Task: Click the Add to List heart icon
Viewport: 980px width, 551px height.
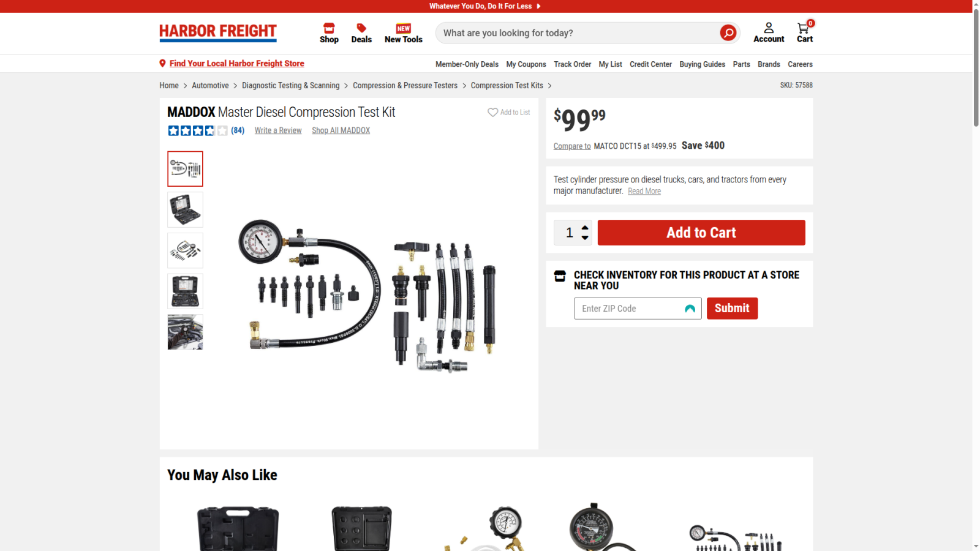Action: tap(492, 112)
